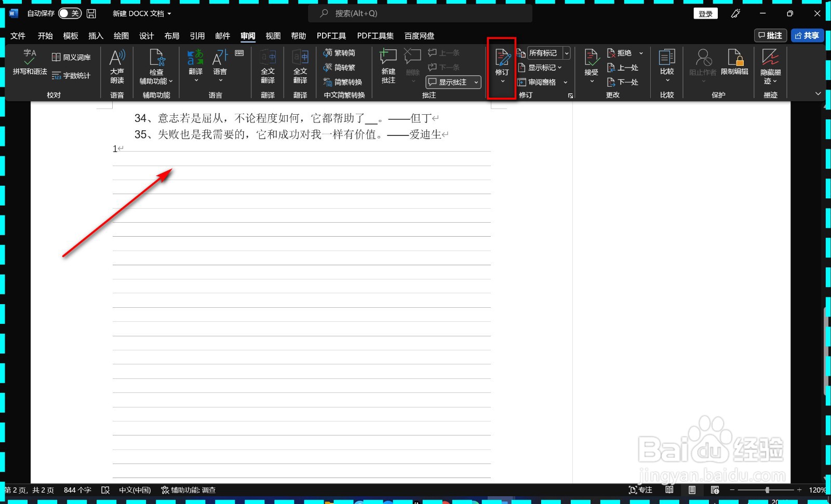Screen dimensions: 831x504
Task: Click the 搜索(Alt+Q) search box
Action: coord(420,13)
